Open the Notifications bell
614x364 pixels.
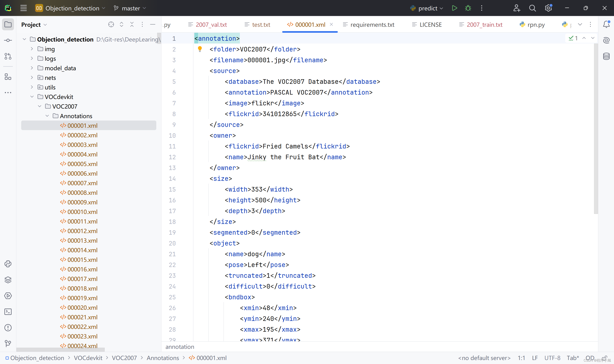pyautogui.click(x=606, y=24)
